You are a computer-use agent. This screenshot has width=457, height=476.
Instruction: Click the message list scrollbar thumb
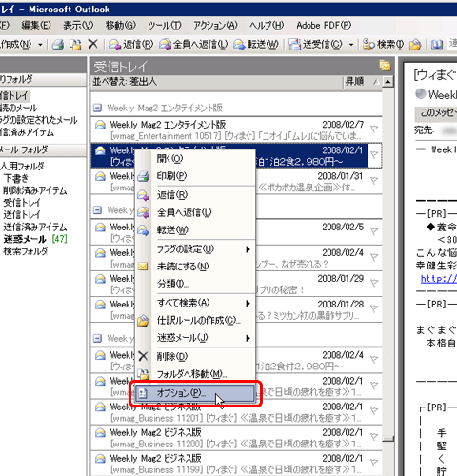(x=387, y=439)
